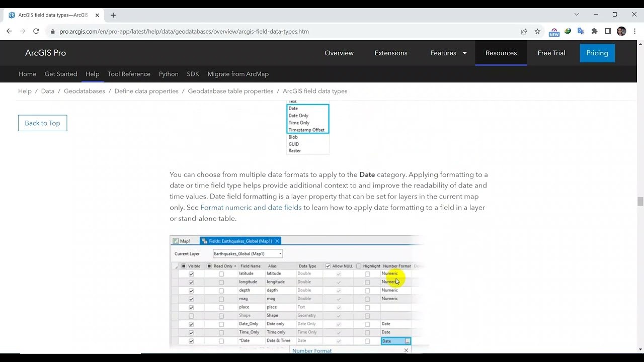Close the Number Format popup
The height and width of the screenshot is (362, 644).
(x=406, y=350)
